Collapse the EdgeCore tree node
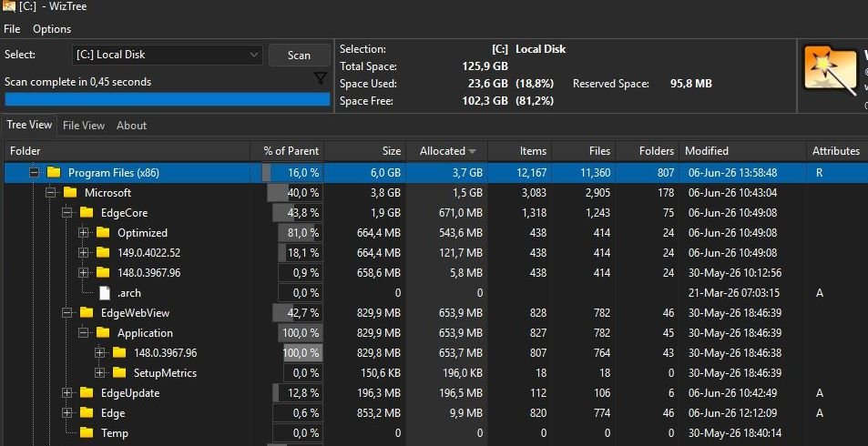868x446 pixels. coord(67,212)
